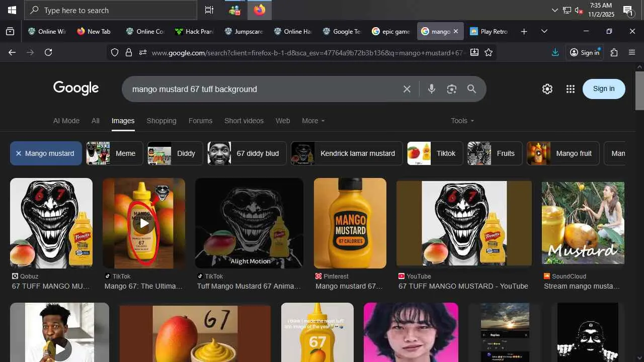Image resolution: width=644 pixels, height=362 pixels.
Task: Close the active mango tab
Action: 456,31
